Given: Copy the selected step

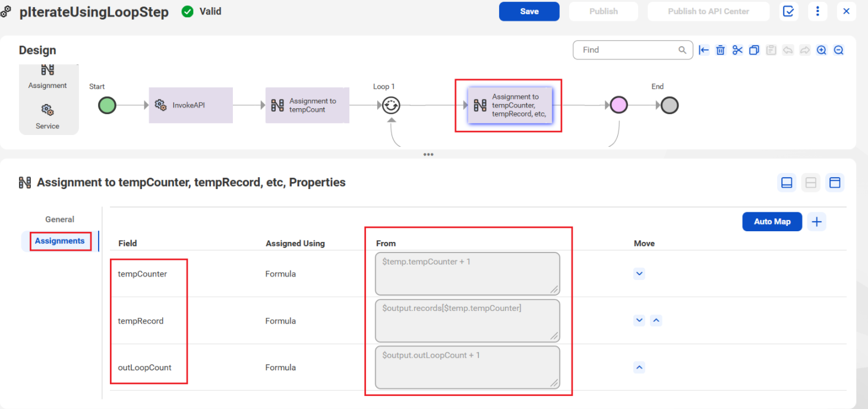Looking at the screenshot, I should pos(754,50).
